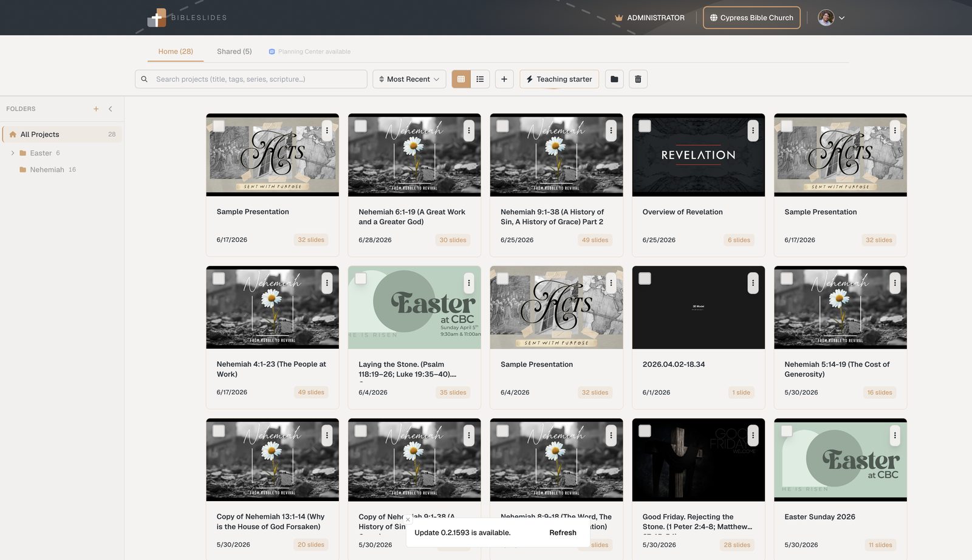Select checkbox on Nehemiah 9:1-38 Part 2 card

click(x=503, y=126)
